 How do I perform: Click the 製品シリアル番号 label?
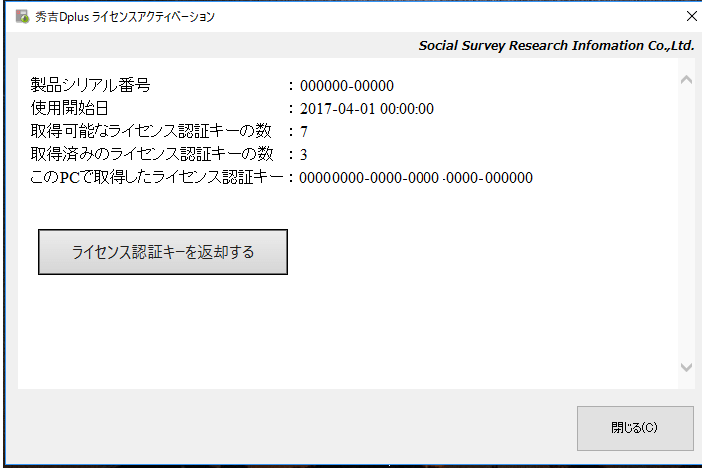point(90,85)
